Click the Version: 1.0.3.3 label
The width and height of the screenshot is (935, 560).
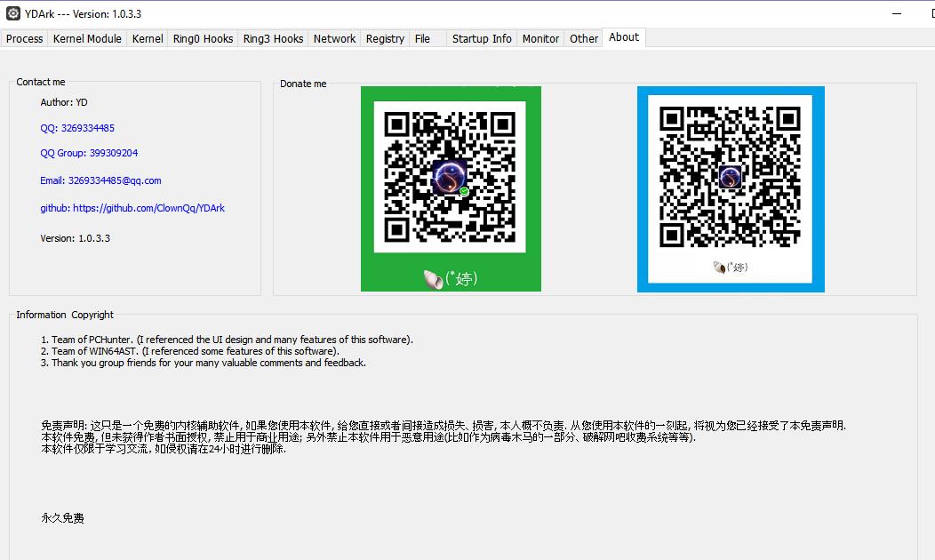(76, 238)
